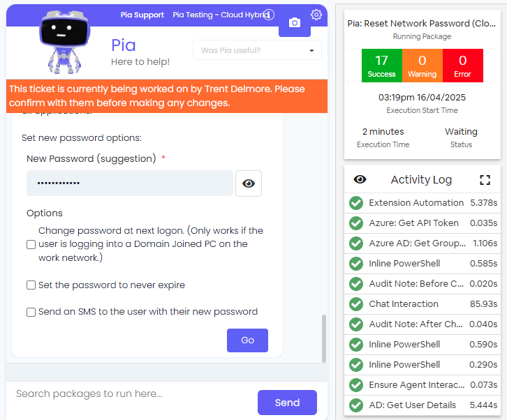The height and width of the screenshot is (420, 507).
Task: Open the settings gear icon
Action: pos(316,15)
